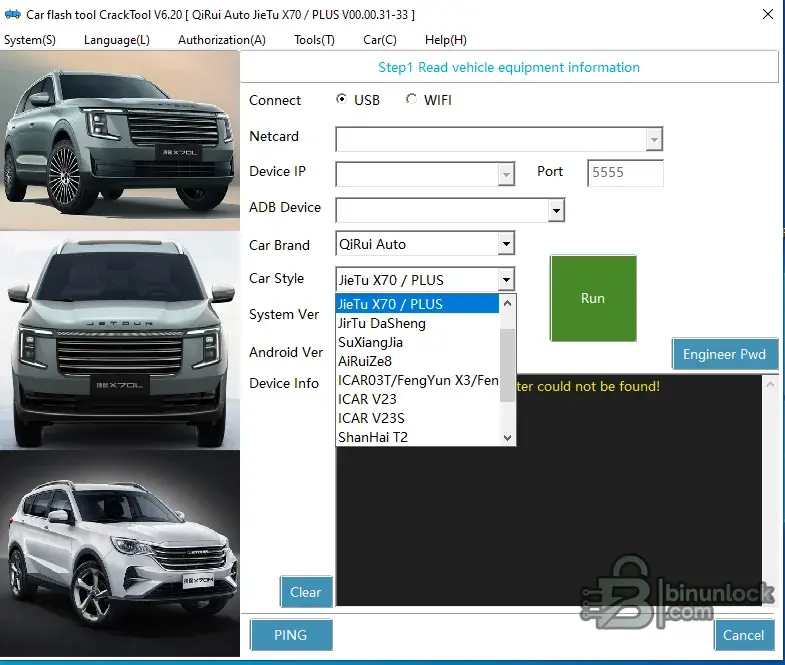Viewport: 785px width, 665px height.
Task: Click the PING button
Action: 291,635
